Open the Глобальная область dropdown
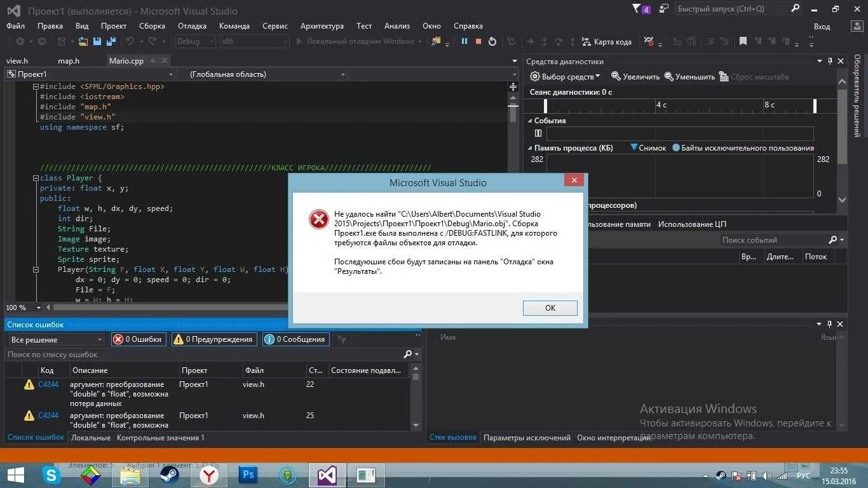This screenshot has height=488, width=868. [x=262, y=74]
